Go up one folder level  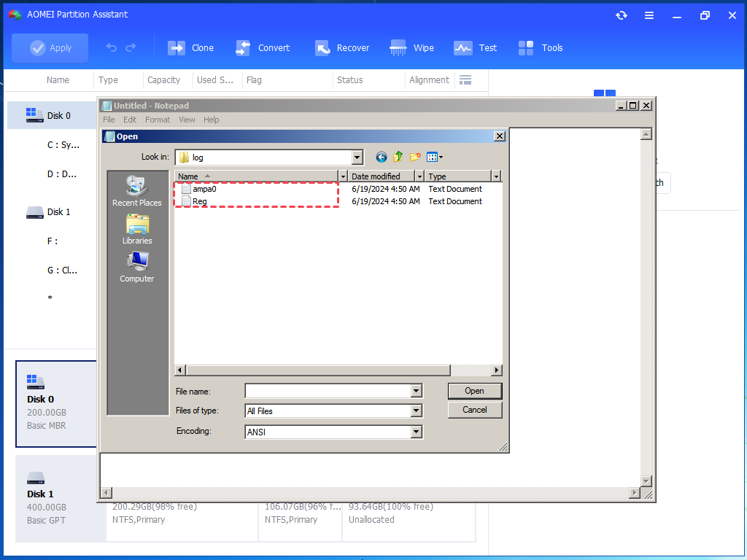pyautogui.click(x=398, y=157)
